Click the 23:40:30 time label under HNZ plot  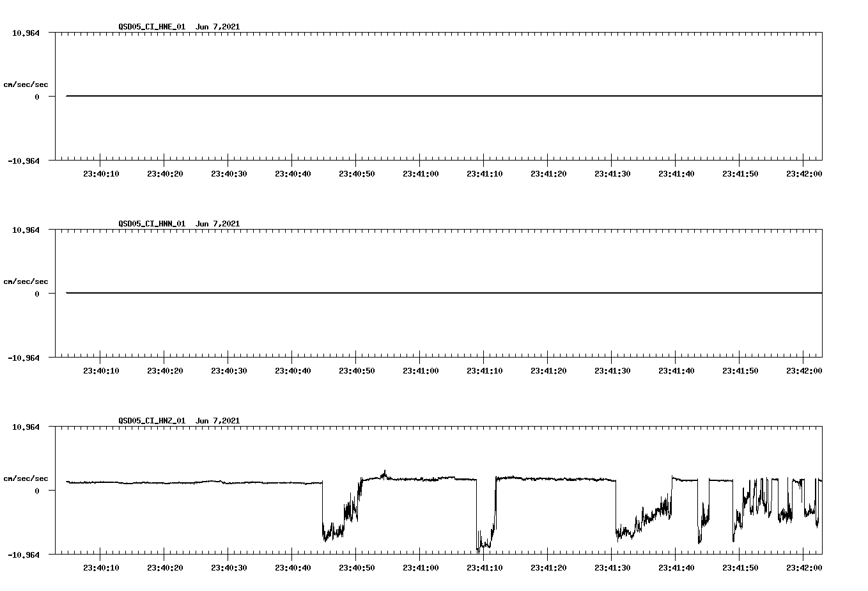pyautogui.click(x=229, y=568)
